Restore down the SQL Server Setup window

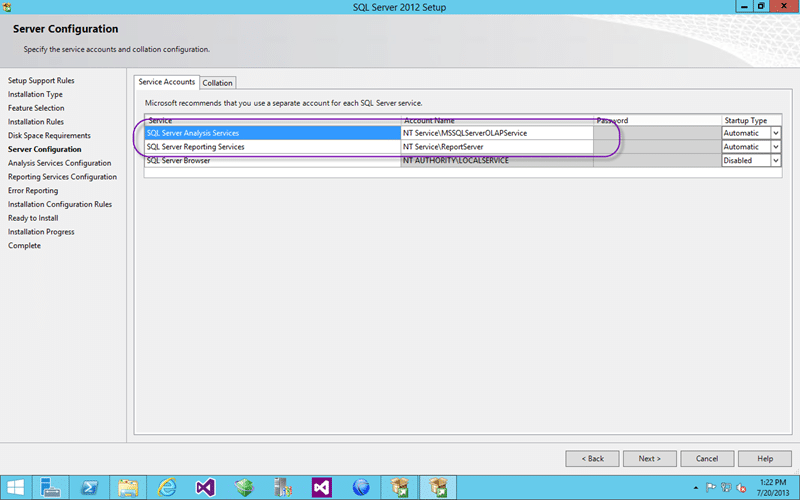[x=761, y=6]
